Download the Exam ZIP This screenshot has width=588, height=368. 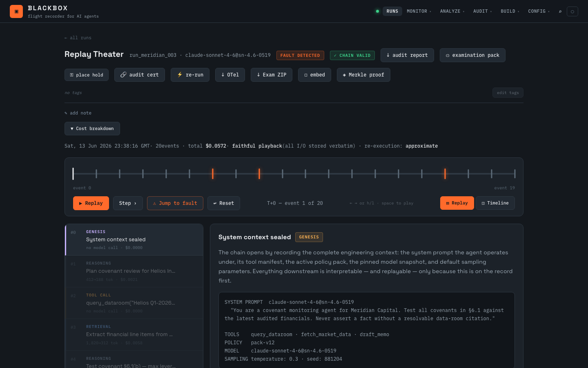(x=272, y=75)
